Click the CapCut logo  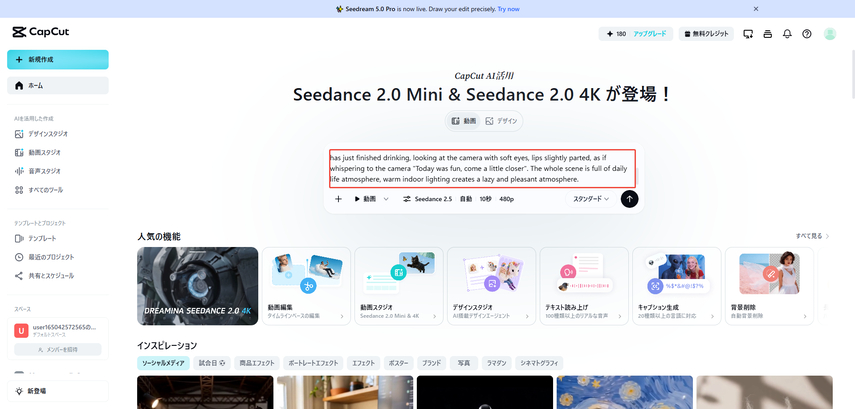pos(41,32)
